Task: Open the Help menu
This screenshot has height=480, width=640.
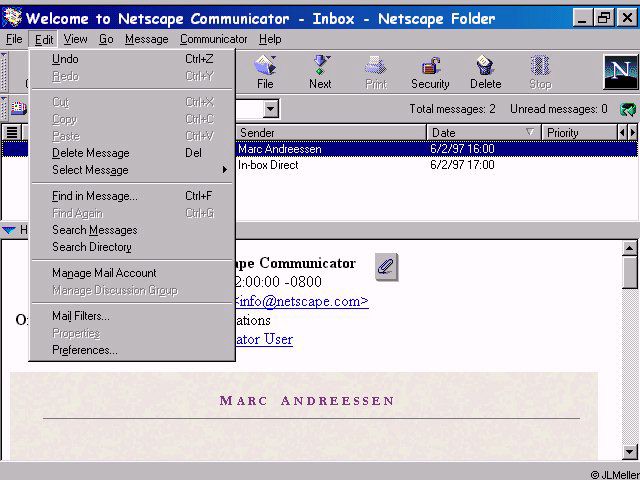Action: (270, 39)
